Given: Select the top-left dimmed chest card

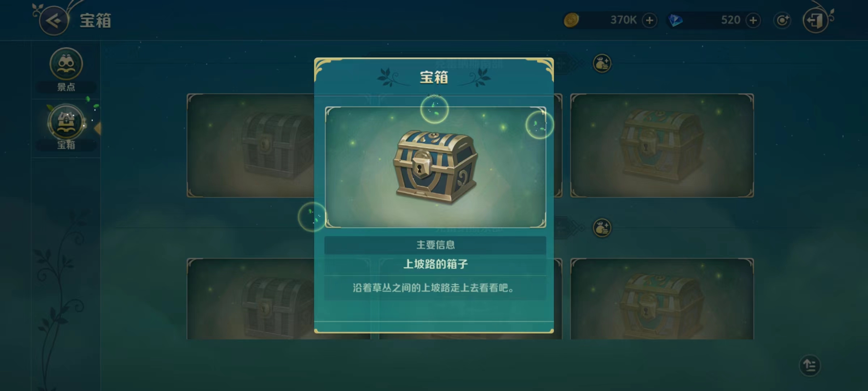Looking at the screenshot, I should click(250, 146).
